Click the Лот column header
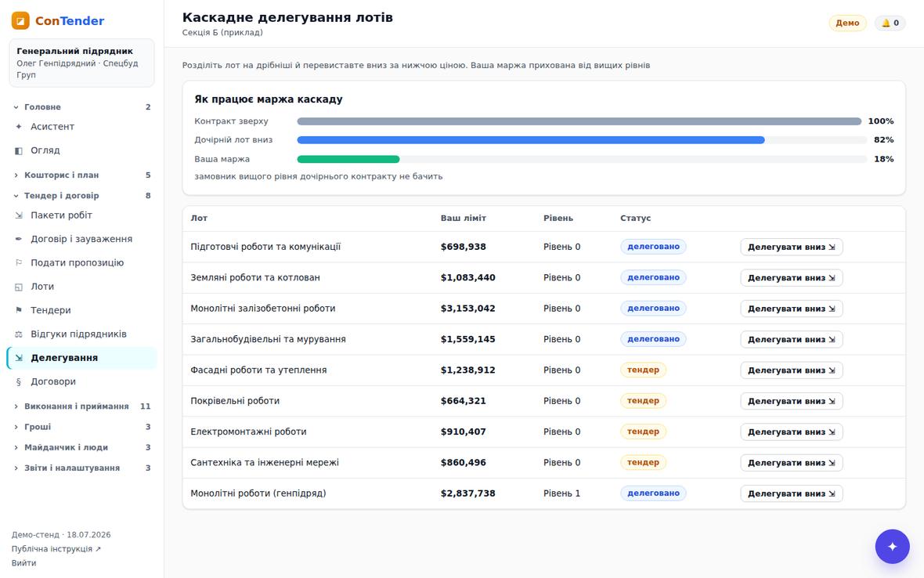This screenshot has width=924, height=578. [x=199, y=218]
